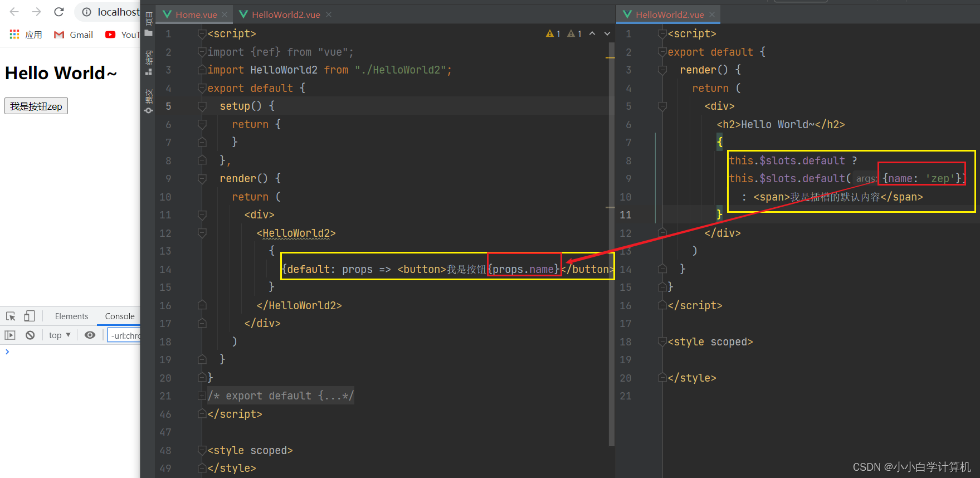Activate DevTools element inspector icon
980x478 pixels.
point(11,316)
